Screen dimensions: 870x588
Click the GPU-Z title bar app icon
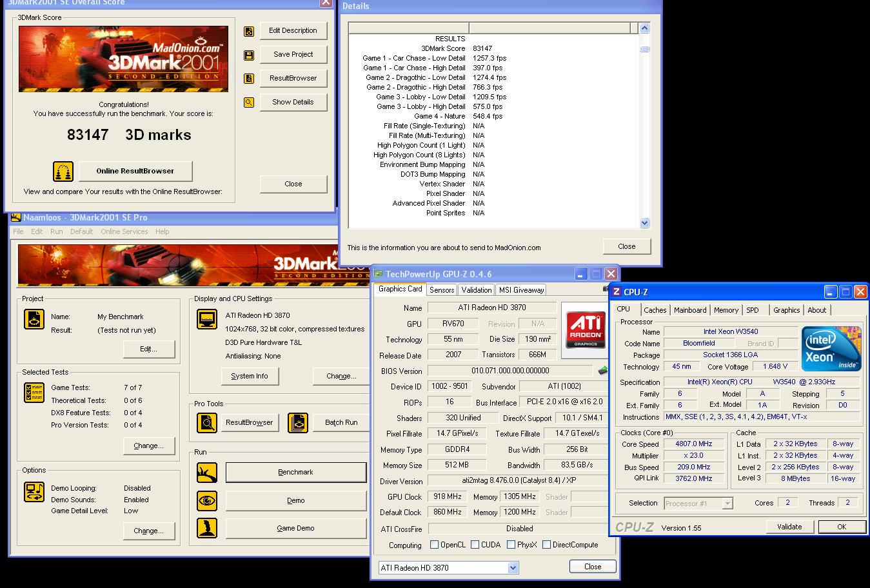pyautogui.click(x=379, y=274)
